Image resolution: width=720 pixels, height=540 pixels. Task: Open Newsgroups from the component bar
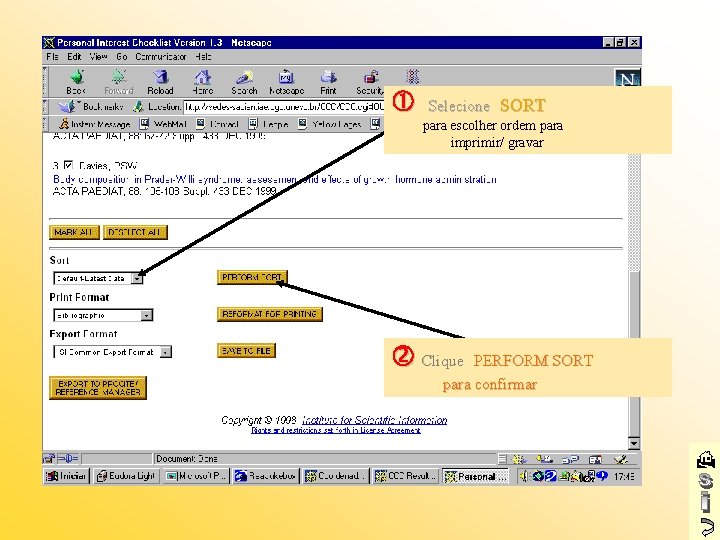(570, 459)
